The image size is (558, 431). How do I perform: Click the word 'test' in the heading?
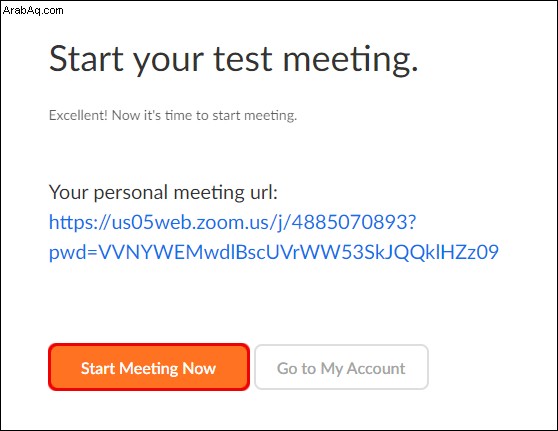pos(243,59)
